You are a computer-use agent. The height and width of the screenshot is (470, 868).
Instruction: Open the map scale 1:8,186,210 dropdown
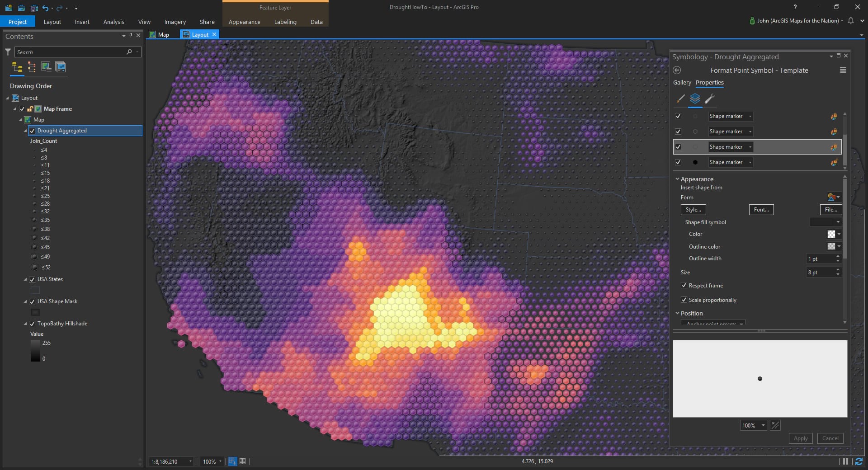tap(171, 461)
